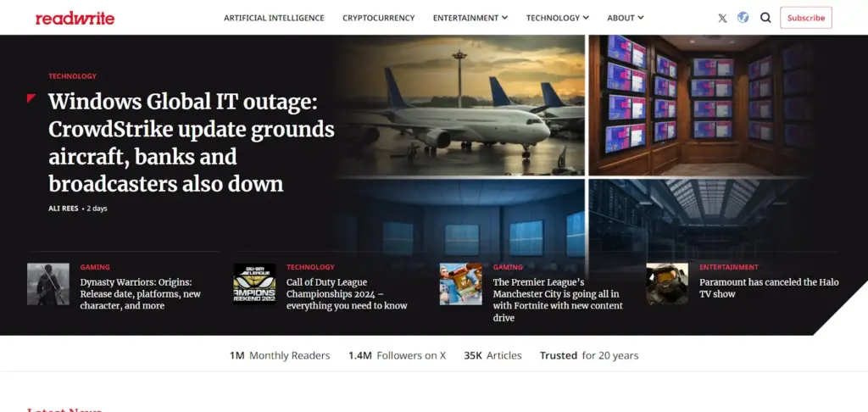Image resolution: width=868 pixels, height=412 pixels.
Task: Click the readwrite logo
Action: 75,18
